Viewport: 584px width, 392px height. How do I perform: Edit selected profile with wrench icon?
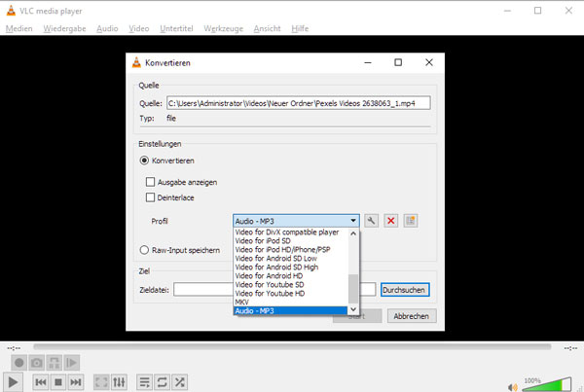tap(372, 221)
